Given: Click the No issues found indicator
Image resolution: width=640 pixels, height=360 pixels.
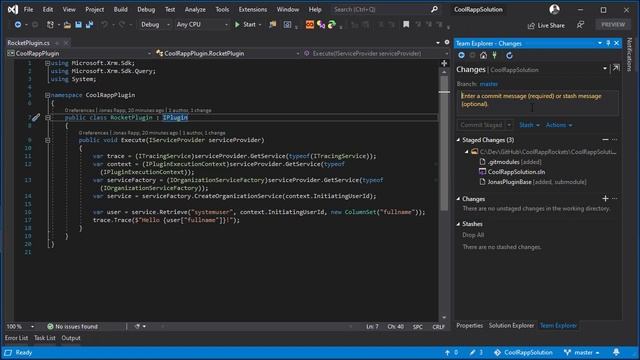Looking at the screenshot, I should (x=73, y=327).
